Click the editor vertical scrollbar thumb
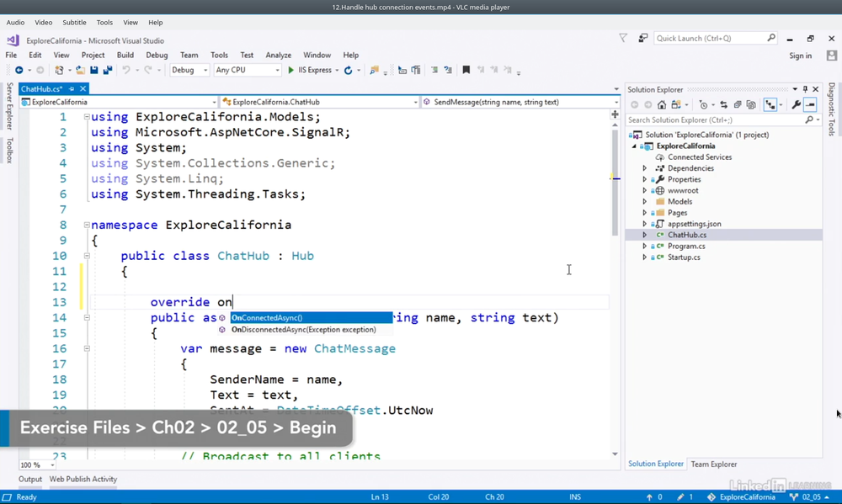This screenshot has height=504, width=842. (x=615, y=183)
